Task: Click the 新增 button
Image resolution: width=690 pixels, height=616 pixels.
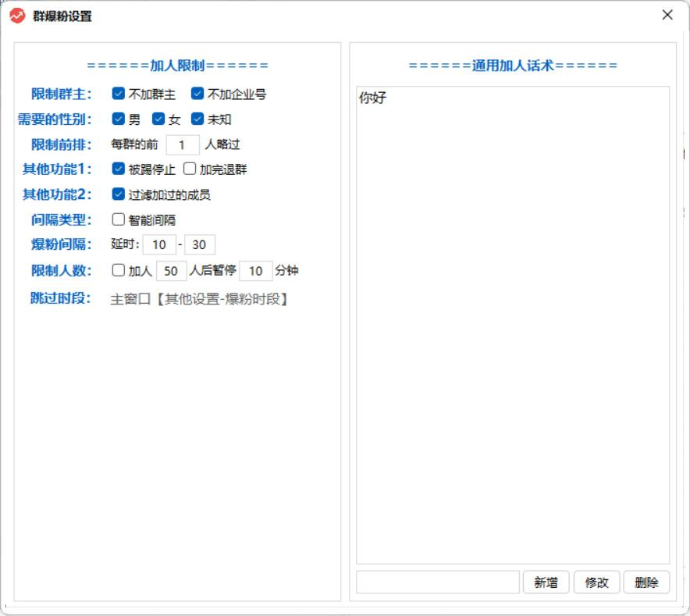Action: [546, 582]
